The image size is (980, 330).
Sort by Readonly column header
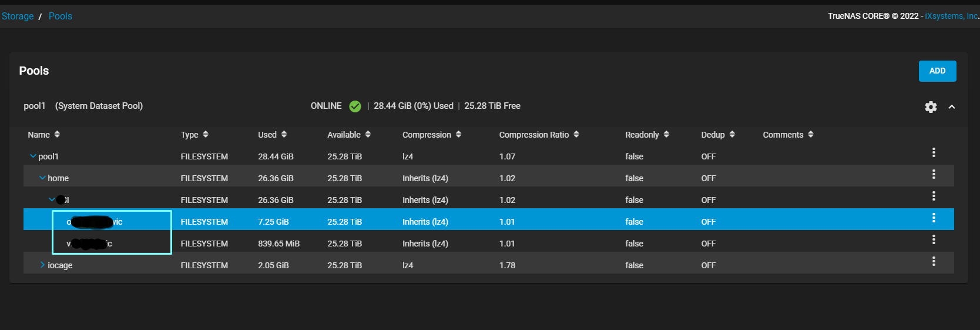(x=642, y=135)
